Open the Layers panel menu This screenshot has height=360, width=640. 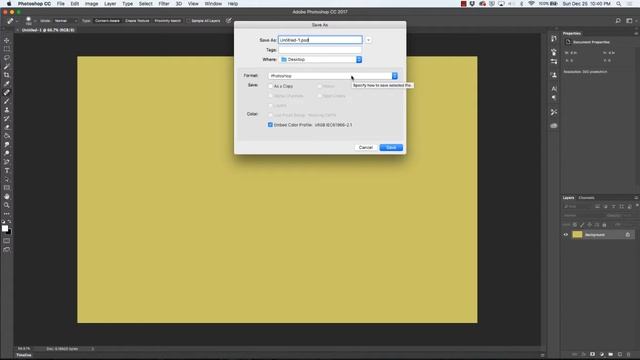click(x=636, y=198)
